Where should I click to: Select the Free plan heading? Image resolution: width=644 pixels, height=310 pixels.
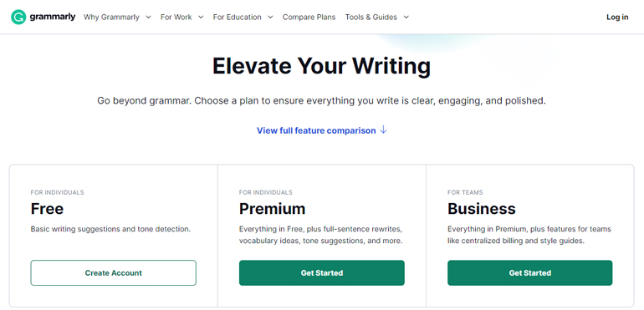tap(47, 209)
